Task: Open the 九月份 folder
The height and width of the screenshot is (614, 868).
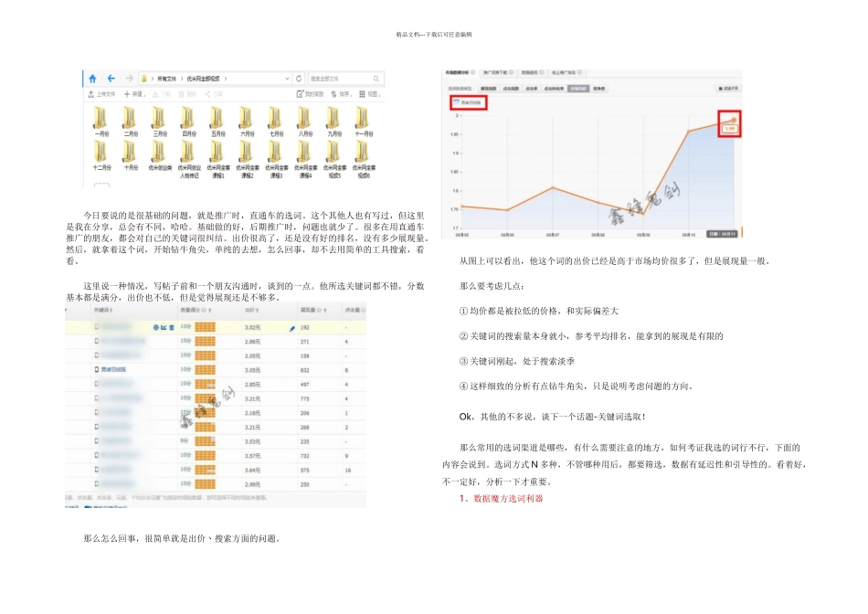Action: click(x=334, y=121)
